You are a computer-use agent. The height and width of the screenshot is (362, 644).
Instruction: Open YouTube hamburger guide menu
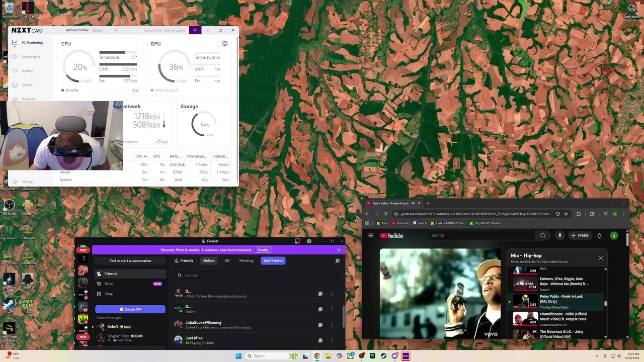pyautogui.click(x=371, y=235)
